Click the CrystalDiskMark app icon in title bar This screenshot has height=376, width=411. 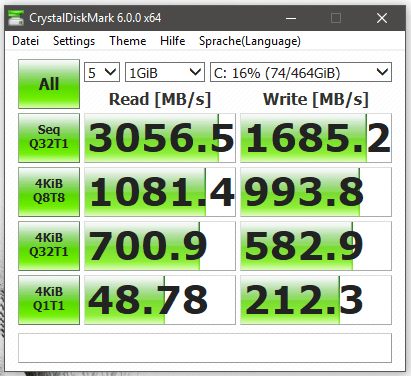(x=16, y=18)
